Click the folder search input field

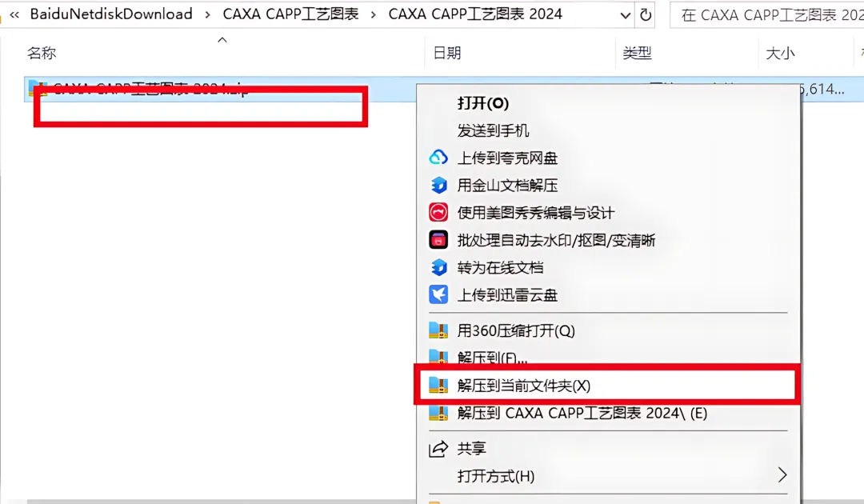(x=767, y=15)
